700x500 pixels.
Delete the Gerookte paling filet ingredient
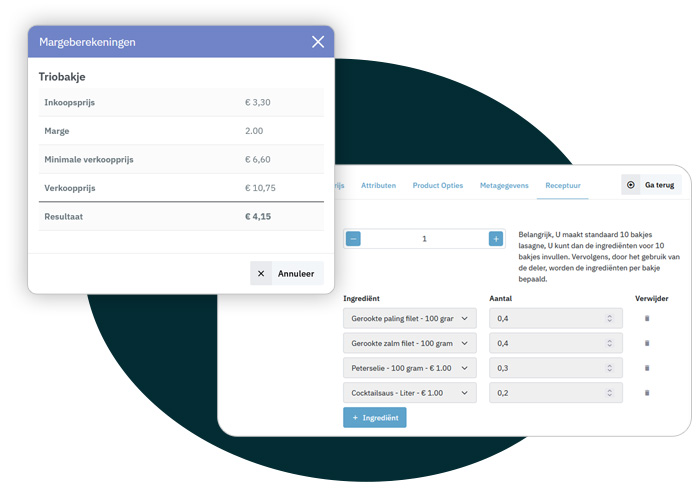click(x=646, y=318)
